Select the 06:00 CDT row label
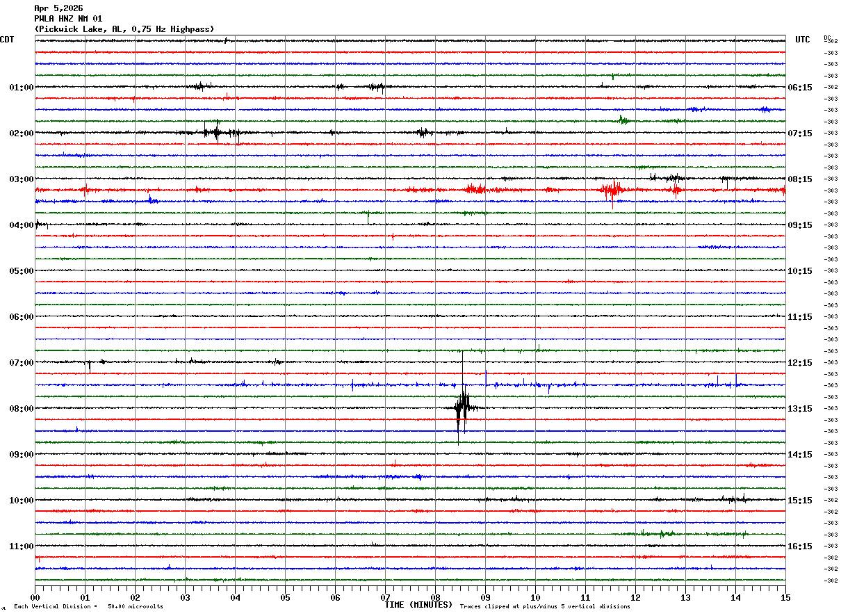Screen dimensions: 841x616 click(x=22, y=317)
